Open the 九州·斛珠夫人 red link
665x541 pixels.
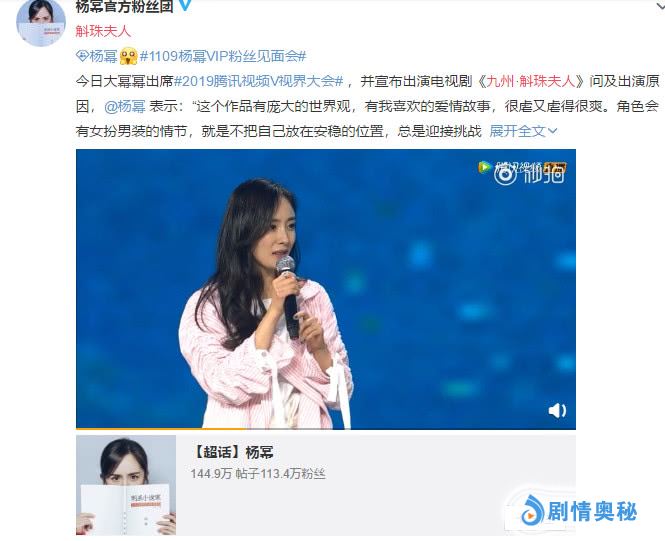(531, 81)
